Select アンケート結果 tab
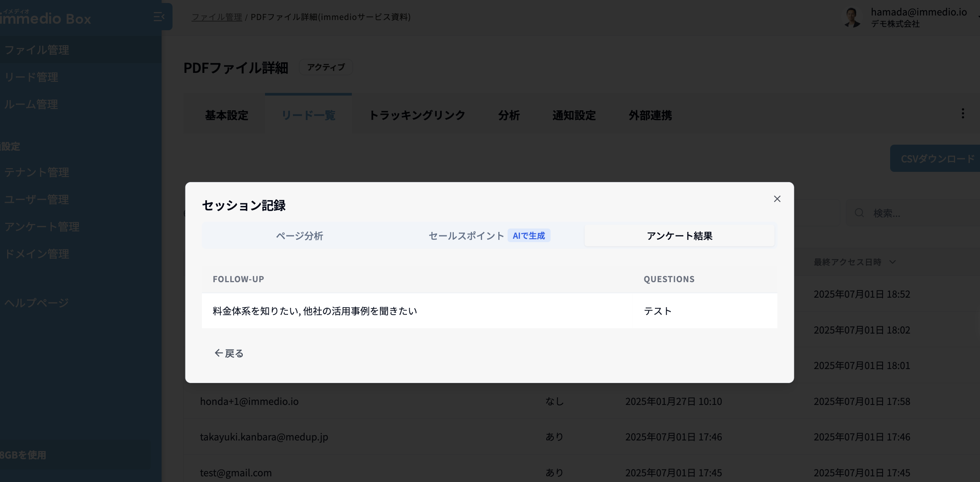The height and width of the screenshot is (482, 980). point(679,236)
